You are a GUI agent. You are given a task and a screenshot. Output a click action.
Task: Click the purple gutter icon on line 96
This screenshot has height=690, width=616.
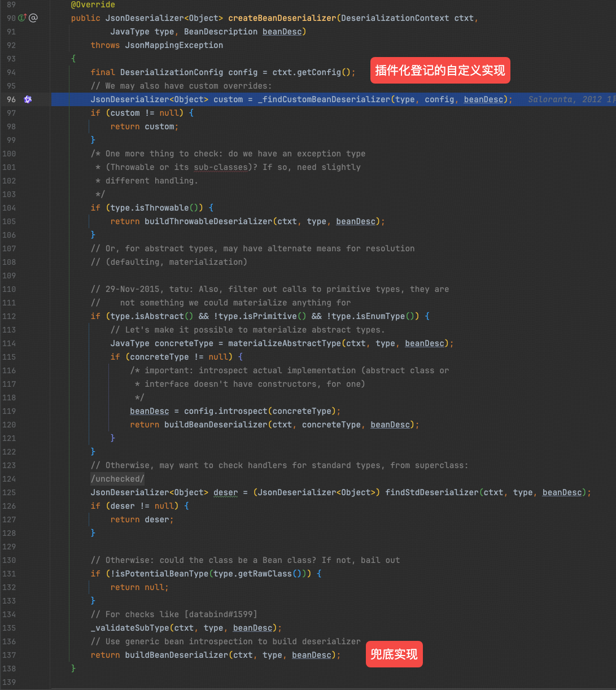[x=28, y=99]
